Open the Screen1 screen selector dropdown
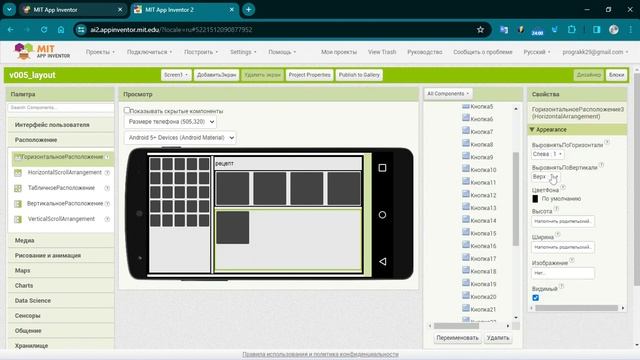The width and height of the screenshot is (640, 360). [x=176, y=75]
